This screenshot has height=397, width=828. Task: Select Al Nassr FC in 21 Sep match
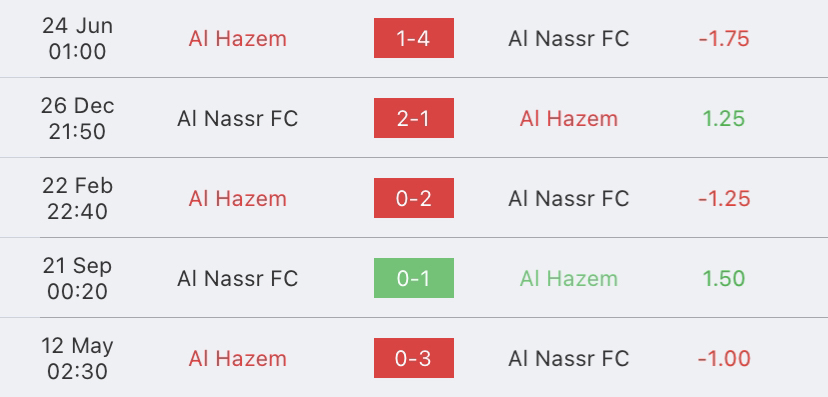[238, 279]
